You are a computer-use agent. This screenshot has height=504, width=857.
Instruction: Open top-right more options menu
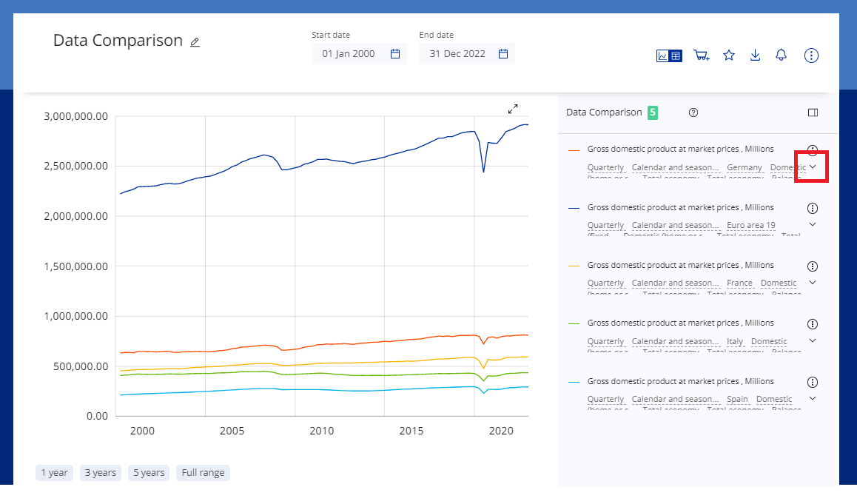(x=811, y=56)
